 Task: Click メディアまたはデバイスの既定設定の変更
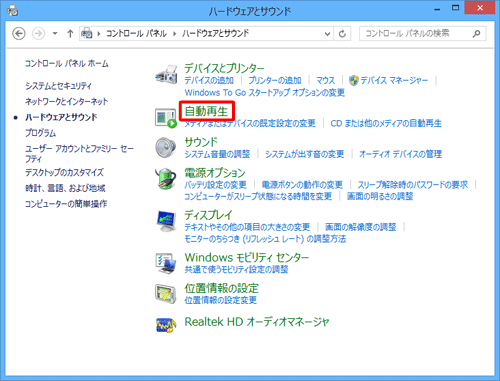pyautogui.click(x=250, y=123)
